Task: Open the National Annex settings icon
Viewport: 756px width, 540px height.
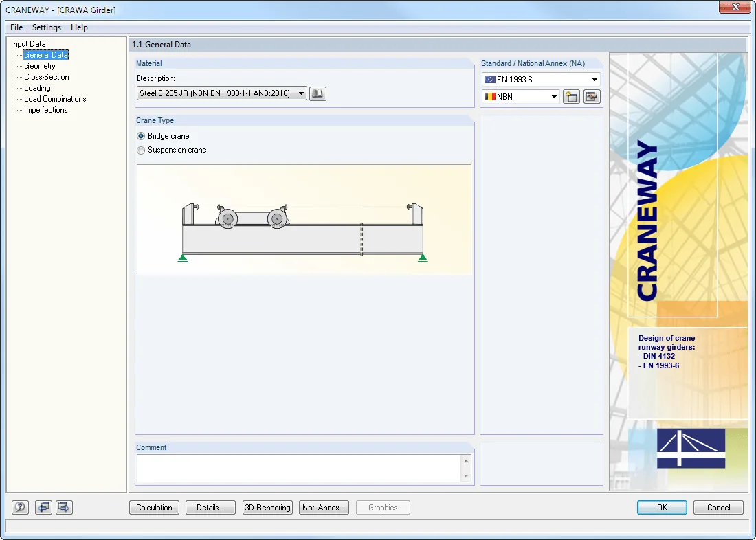Action: (592, 97)
